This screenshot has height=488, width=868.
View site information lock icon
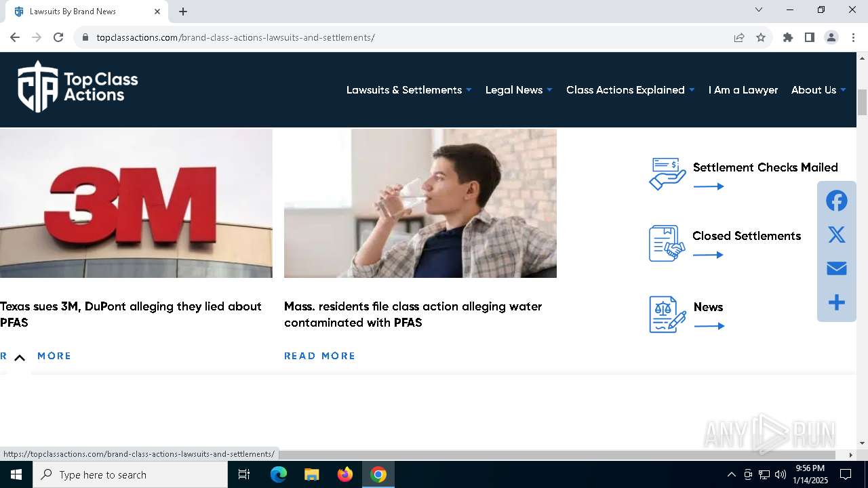pos(85,37)
